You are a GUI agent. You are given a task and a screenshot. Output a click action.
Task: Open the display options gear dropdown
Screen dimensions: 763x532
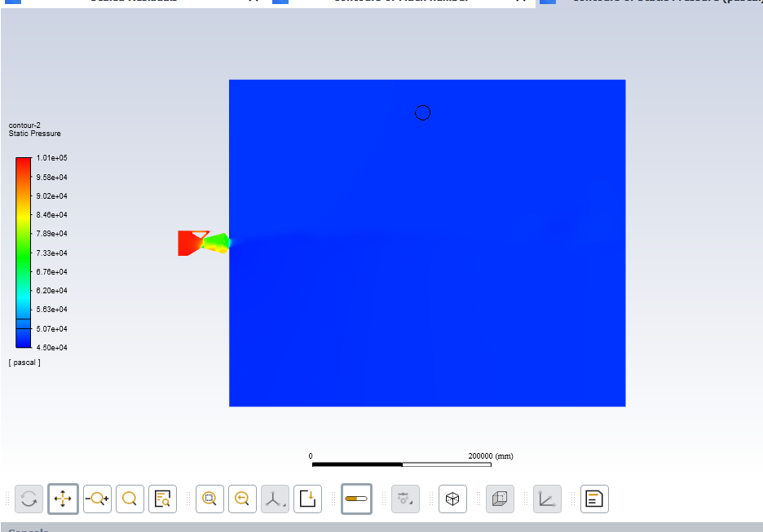[405, 499]
